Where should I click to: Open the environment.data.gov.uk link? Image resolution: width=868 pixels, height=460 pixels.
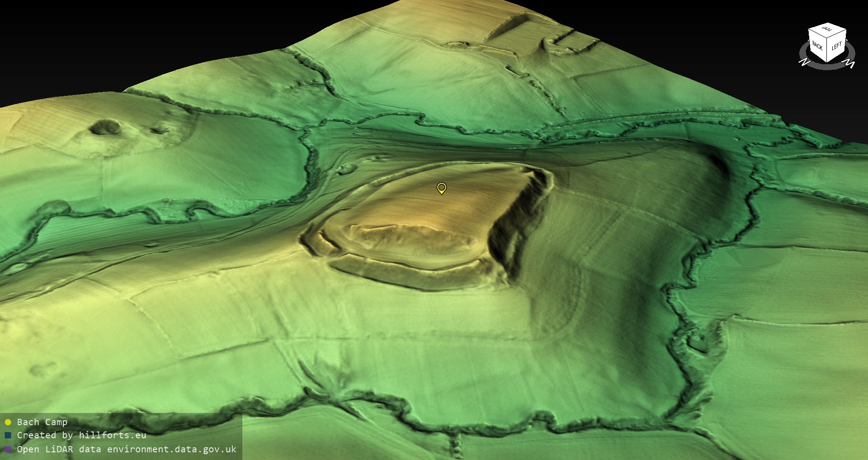tap(171, 449)
